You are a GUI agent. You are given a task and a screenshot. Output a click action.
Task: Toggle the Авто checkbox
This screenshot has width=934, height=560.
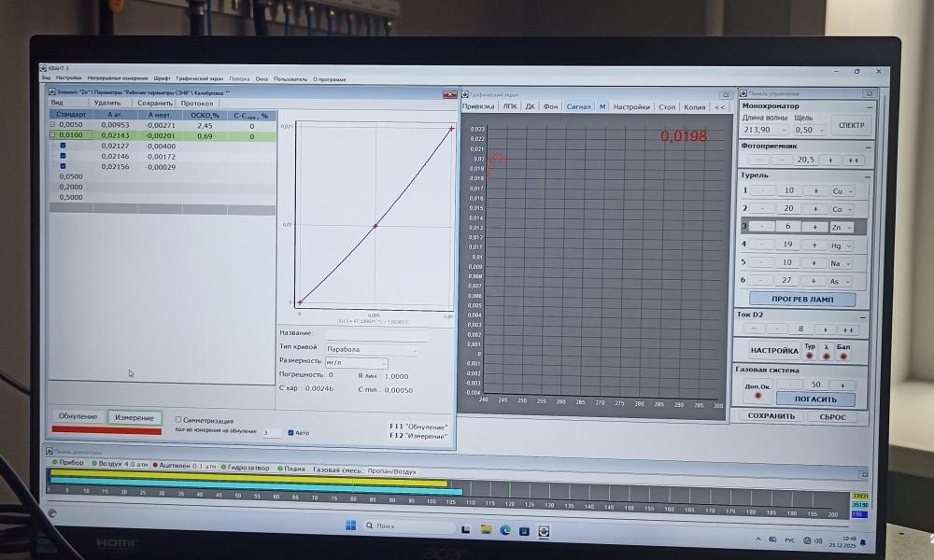291,432
